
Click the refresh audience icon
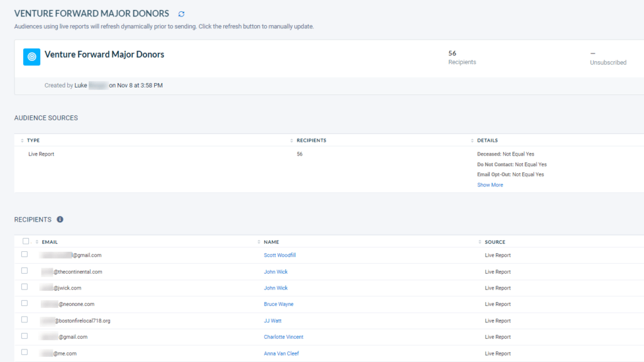click(x=181, y=14)
